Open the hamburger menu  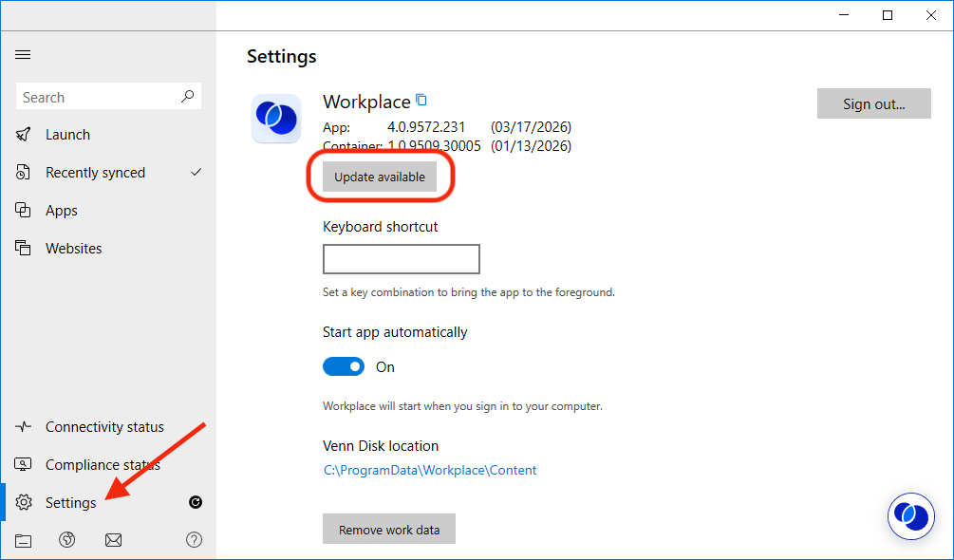[23, 54]
